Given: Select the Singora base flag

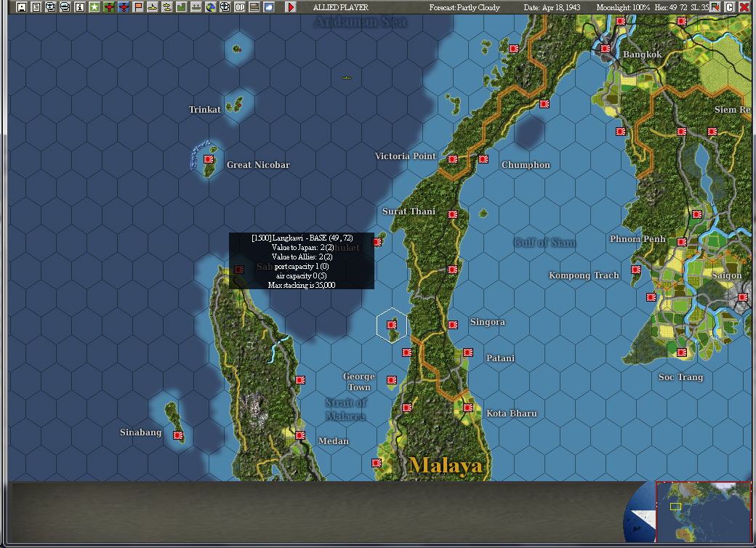Looking at the screenshot, I should [453, 326].
